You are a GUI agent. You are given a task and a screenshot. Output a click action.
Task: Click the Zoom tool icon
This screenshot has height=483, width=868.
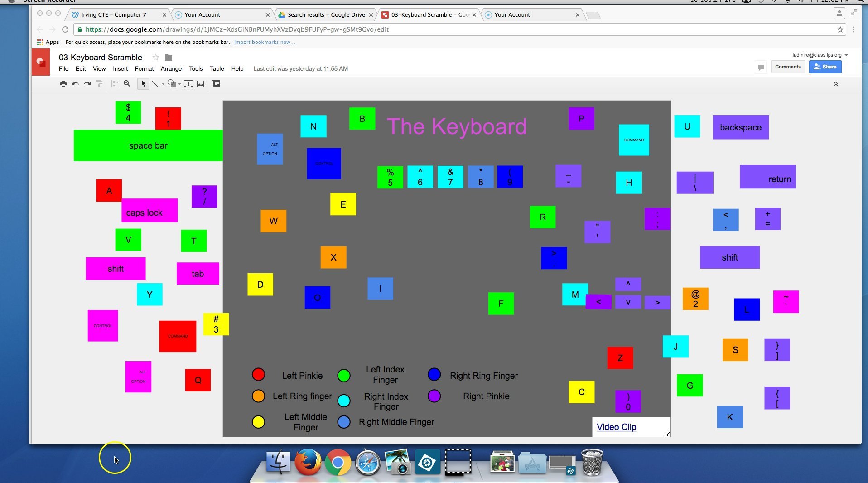127,84
